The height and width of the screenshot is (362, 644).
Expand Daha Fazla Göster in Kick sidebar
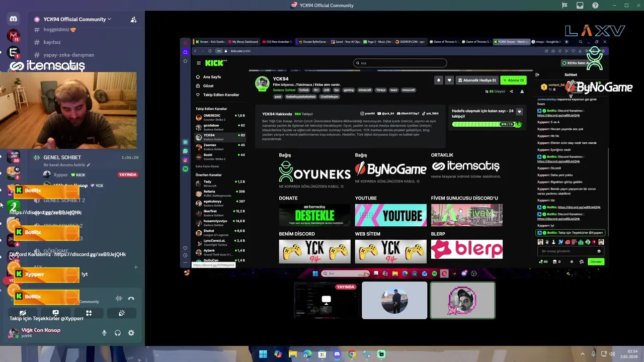tap(207, 166)
